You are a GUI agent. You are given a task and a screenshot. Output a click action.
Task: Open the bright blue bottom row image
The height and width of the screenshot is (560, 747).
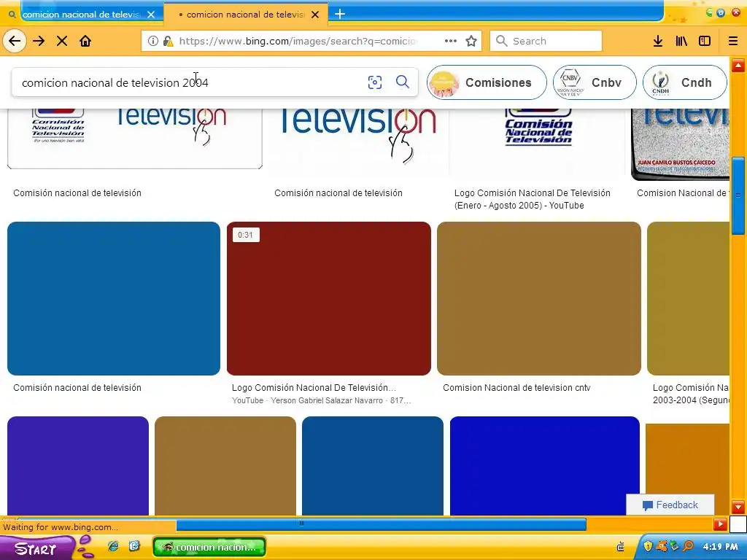click(x=544, y=466)
